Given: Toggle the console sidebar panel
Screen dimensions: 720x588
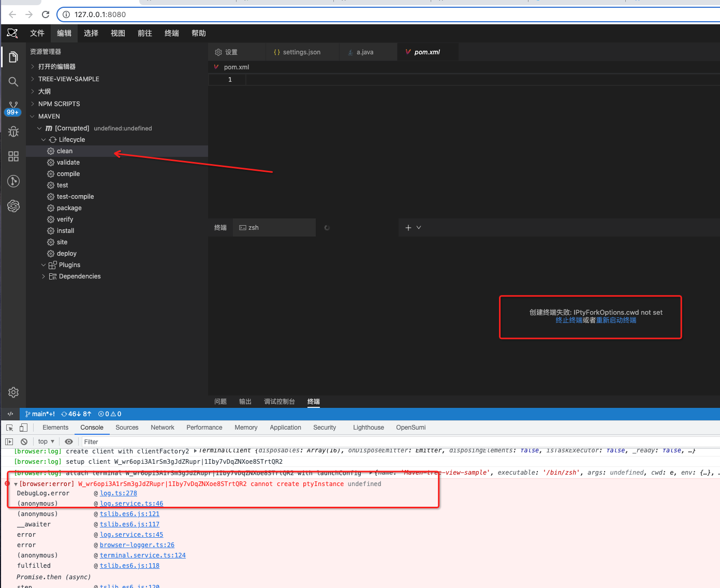Looking at the screenshot, I should 9,441.
